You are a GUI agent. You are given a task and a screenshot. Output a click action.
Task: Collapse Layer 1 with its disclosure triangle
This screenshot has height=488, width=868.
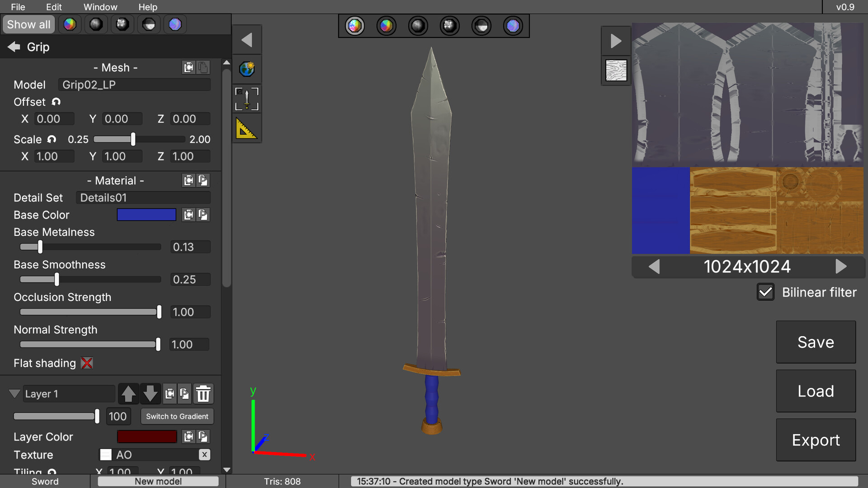tap(14, 394)
